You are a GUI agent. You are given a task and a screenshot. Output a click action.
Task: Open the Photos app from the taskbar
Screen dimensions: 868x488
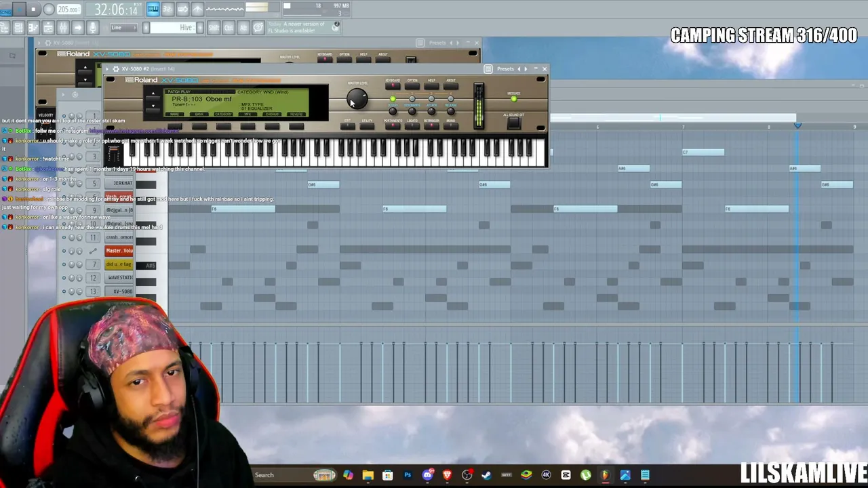pos(625,475)
